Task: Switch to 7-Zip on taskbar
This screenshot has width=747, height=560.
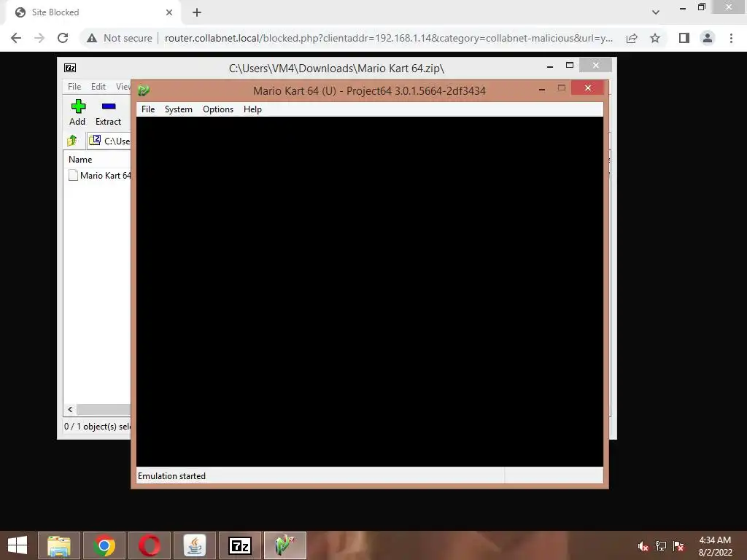Action: click(239, 545)
